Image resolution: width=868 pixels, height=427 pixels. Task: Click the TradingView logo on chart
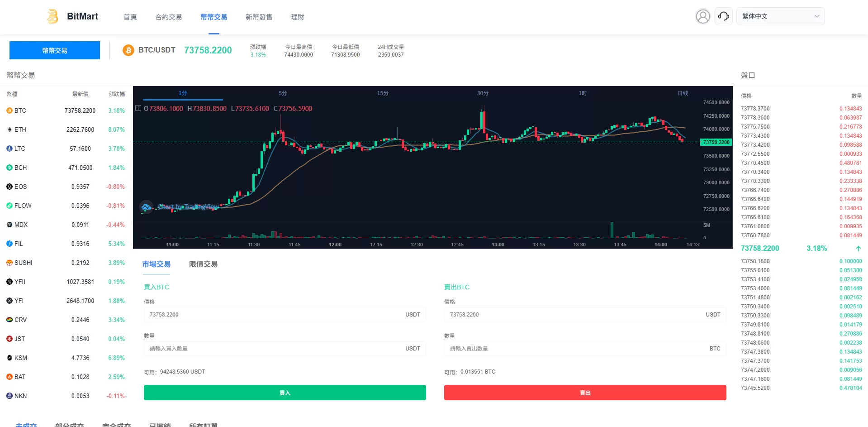tap(146, 207)
